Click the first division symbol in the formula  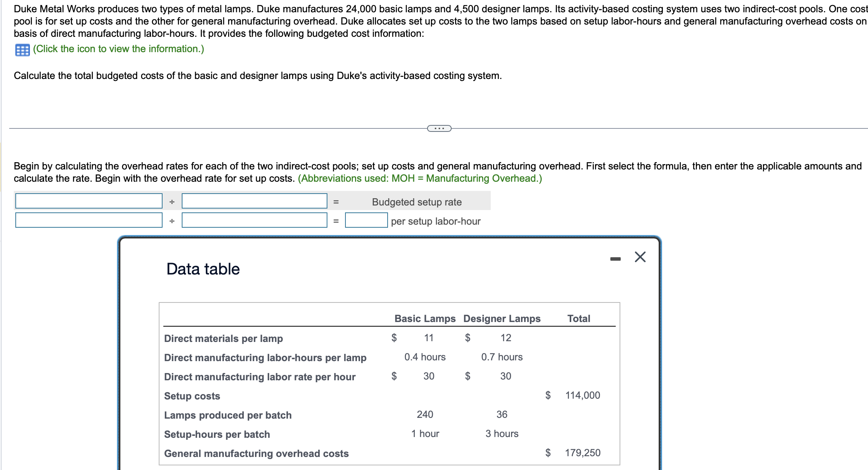(172, 201)
